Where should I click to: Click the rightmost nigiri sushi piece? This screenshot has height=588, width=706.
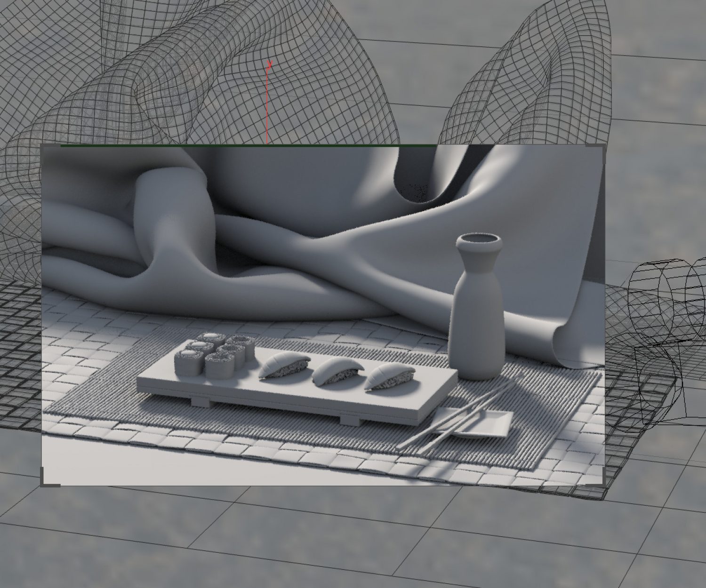coord(388,377)
